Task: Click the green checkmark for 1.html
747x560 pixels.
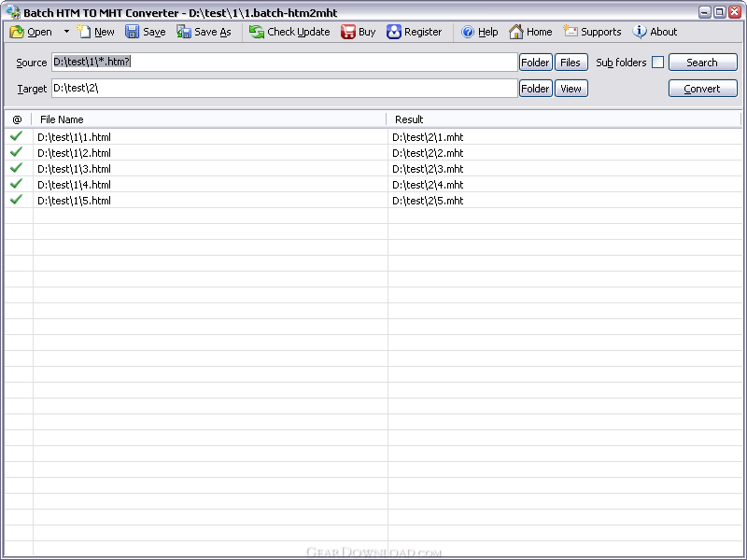Action: coord(16,136)
